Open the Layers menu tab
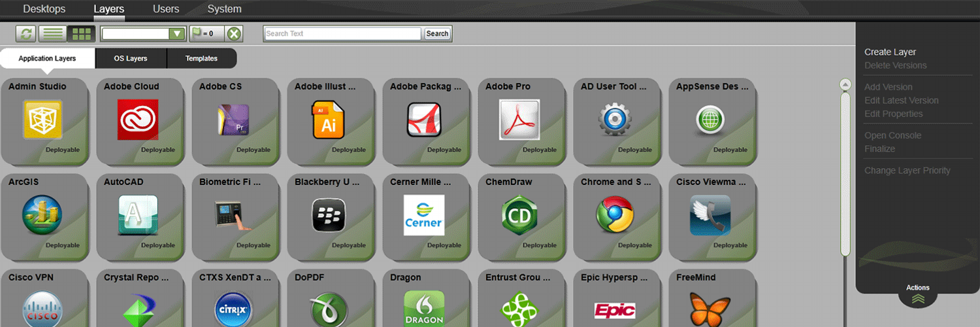The image size is (980, 327). point(109,9)
